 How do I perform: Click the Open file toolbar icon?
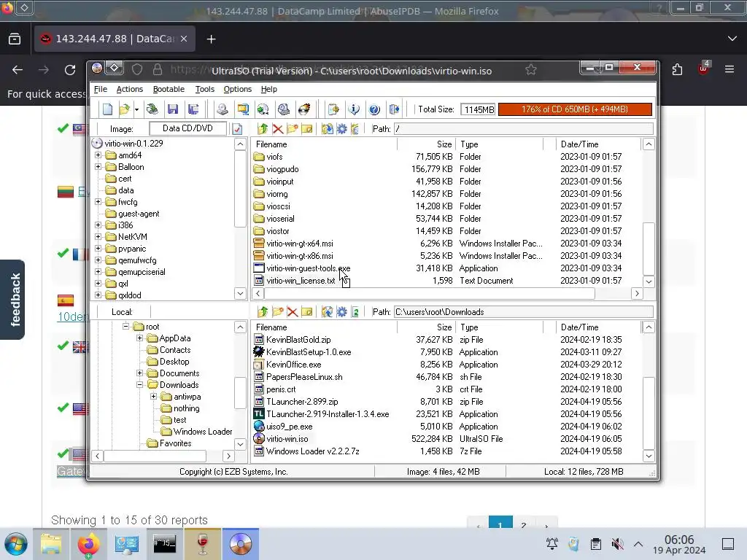click(x=124, y=109)
